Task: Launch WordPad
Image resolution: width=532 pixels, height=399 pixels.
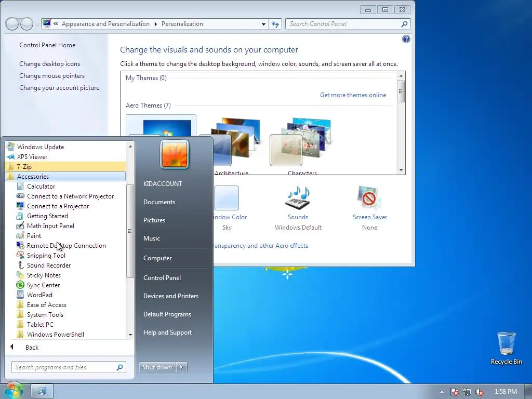Action: click(x=39, y=295)
